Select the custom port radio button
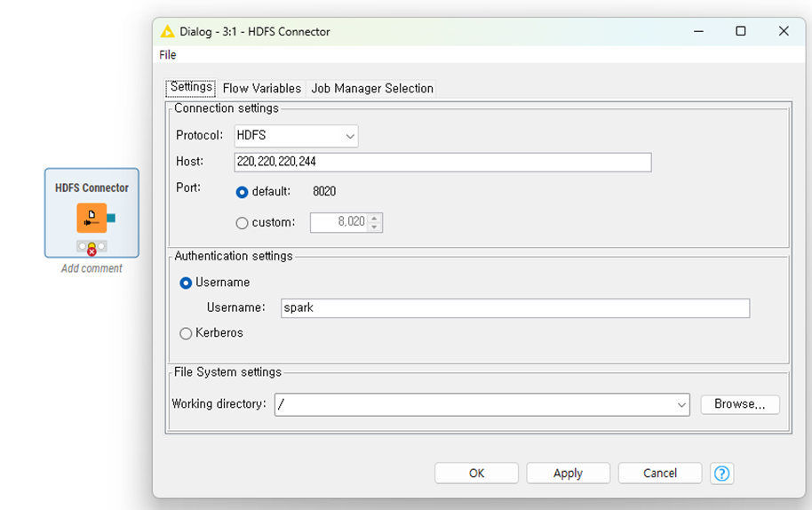This screenshot has width=812, height=510. tap(242, 223)
